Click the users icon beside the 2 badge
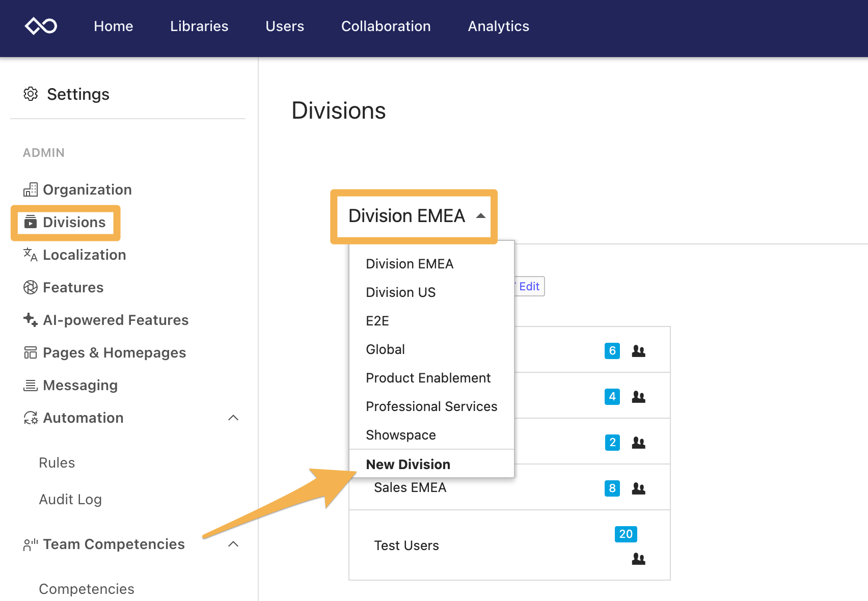868x601 pixels. tap(639, 443)
